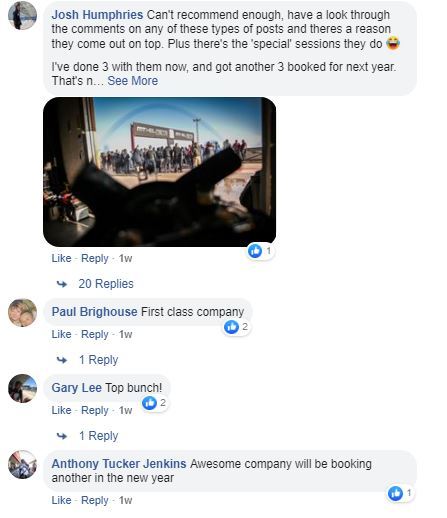Open the Anthony Tucker Jenkins name link
The image size is (447, 518).
pyautogui.click(x=119, y=464)
